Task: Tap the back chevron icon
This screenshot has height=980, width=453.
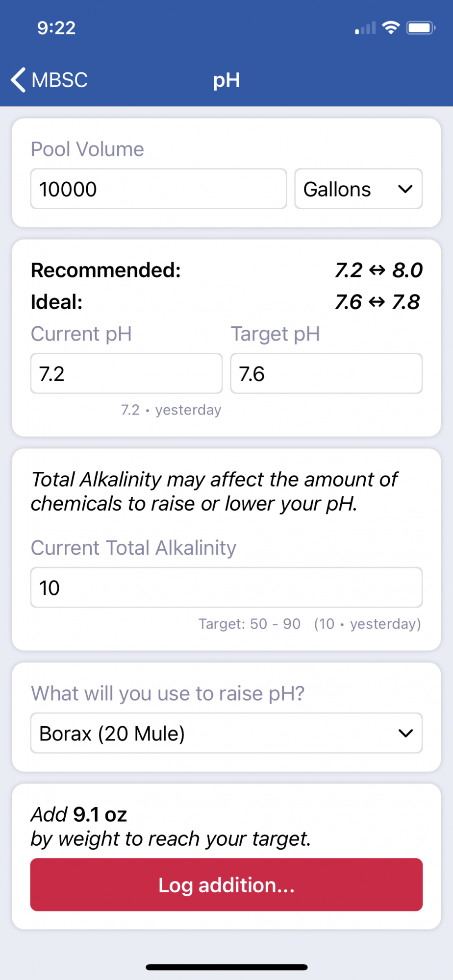Action: pyautogui.click(x=19, y=80)
